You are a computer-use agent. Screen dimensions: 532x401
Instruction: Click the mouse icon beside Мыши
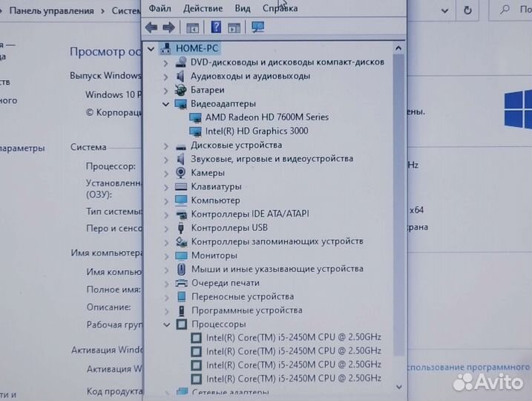(181, 270)
